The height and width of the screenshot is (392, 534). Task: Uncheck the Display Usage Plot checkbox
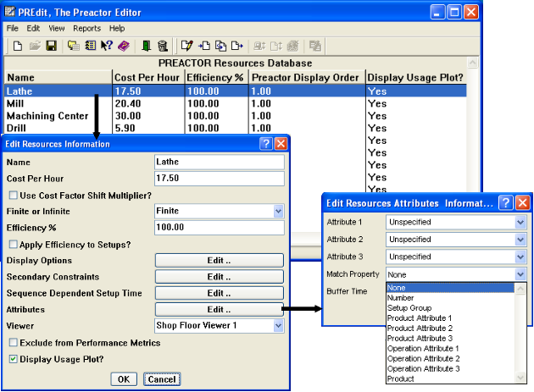pos(14,359)
